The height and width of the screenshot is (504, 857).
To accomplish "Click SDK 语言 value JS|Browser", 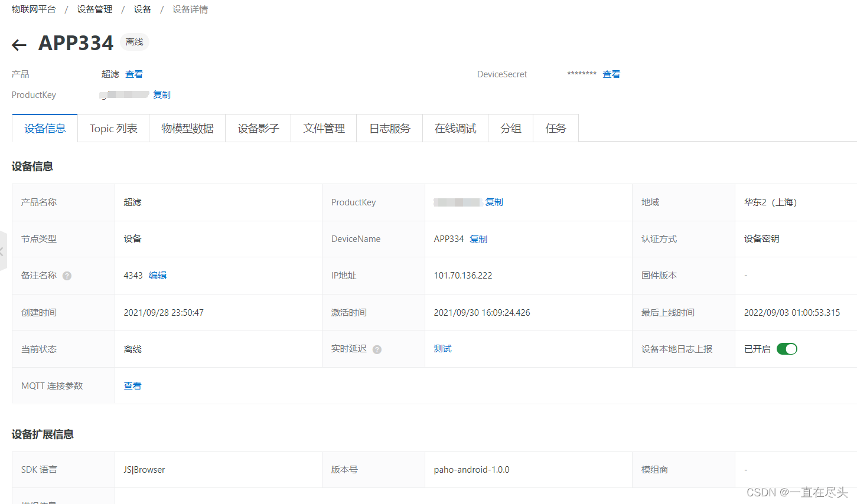I will coord(144,470).
